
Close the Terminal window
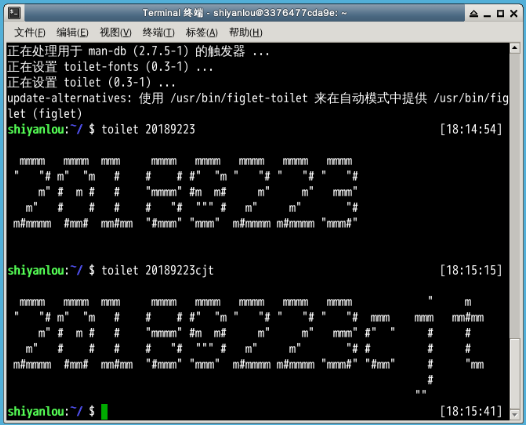pyautogui.click(x=514, y=13)
